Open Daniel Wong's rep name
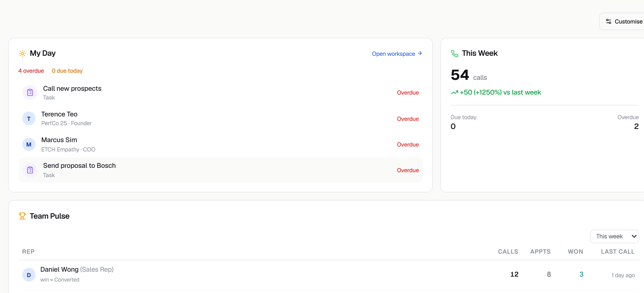644x293 pixels. click(x=59, y=269)
